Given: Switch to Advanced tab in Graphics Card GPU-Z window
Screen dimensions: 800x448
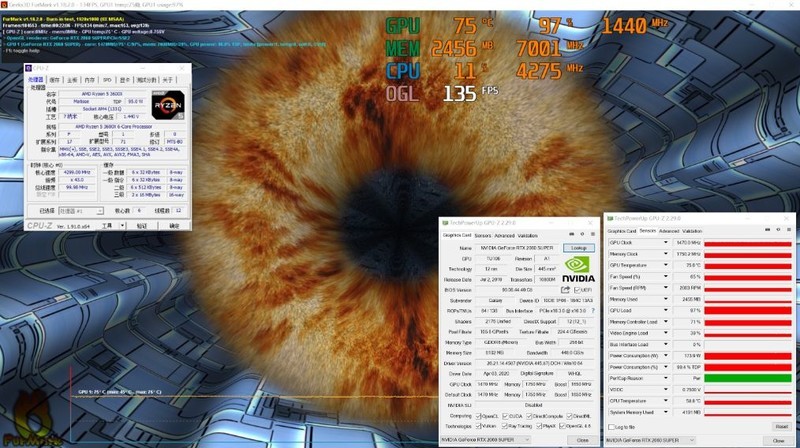Looking at the screenshot, I should tap(504, 236).
